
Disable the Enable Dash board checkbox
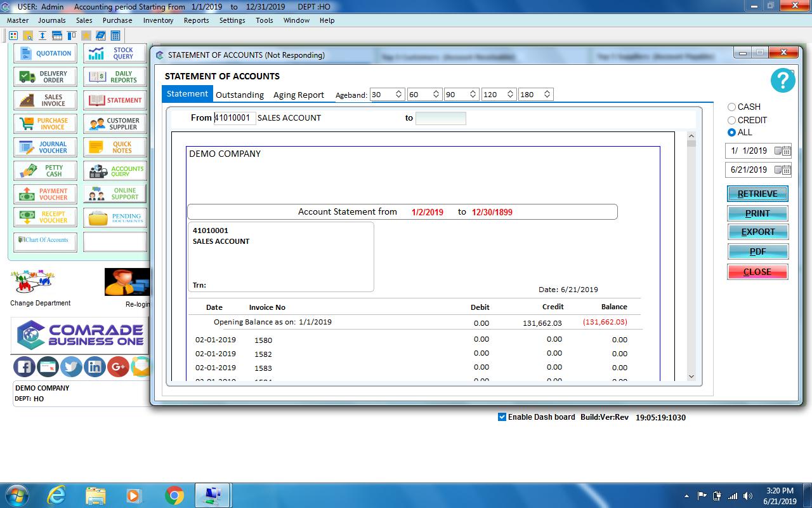click(501, 417)
